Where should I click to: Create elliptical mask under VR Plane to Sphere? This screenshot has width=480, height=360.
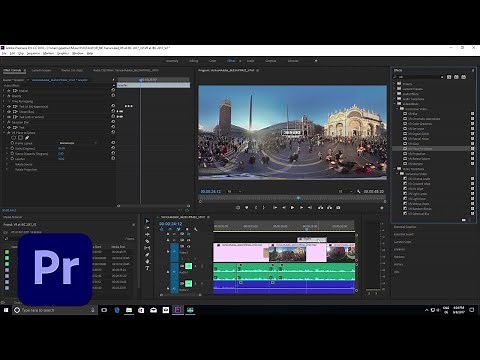[x=13, y=137]
